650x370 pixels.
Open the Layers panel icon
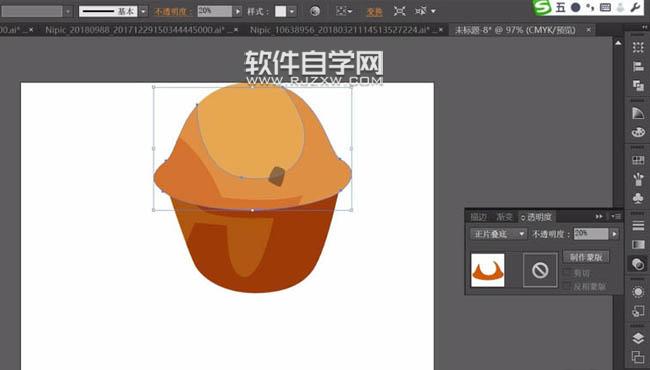638,338
